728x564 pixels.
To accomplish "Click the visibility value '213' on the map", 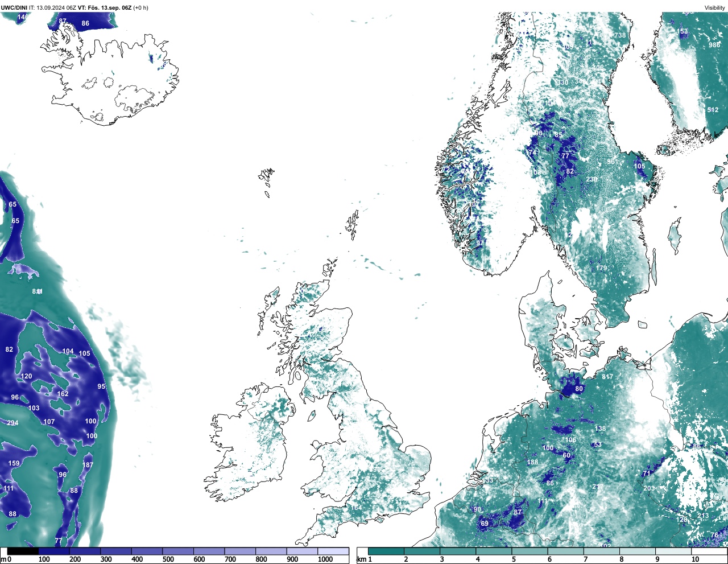I will (x=703, y=516).
